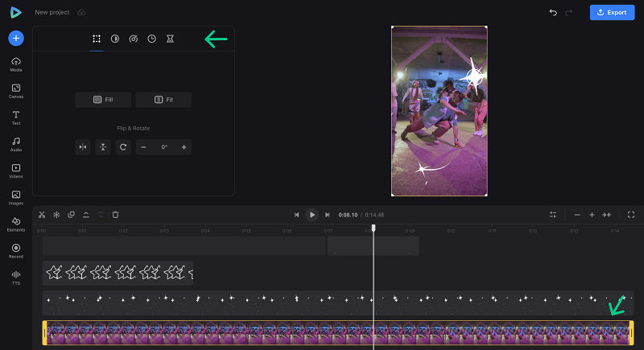Screen dimensions: 644x350
Task: Fit timeline to screen width
Action: click(607, 215)
